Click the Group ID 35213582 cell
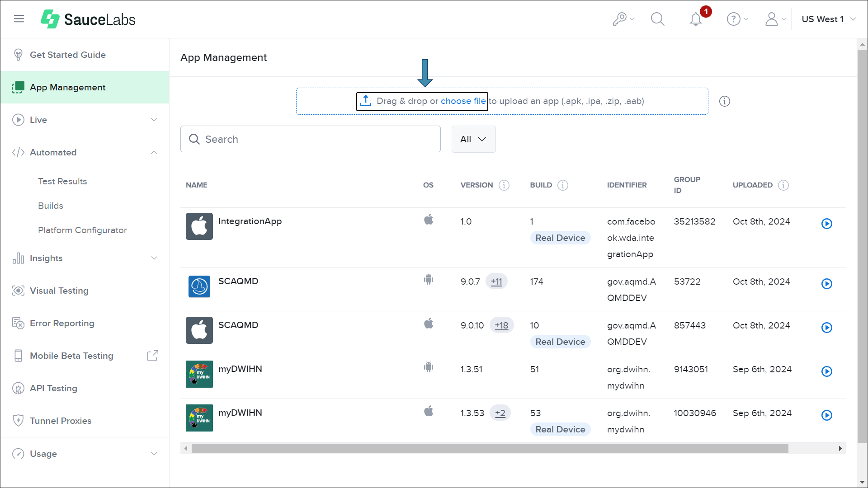Screen dimensions: 868x488 point(694,221)
